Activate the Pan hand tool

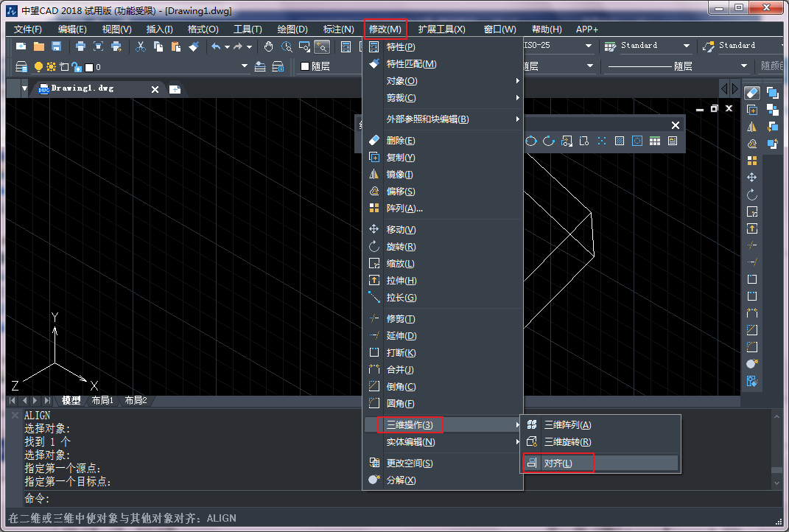click(268, 46)
